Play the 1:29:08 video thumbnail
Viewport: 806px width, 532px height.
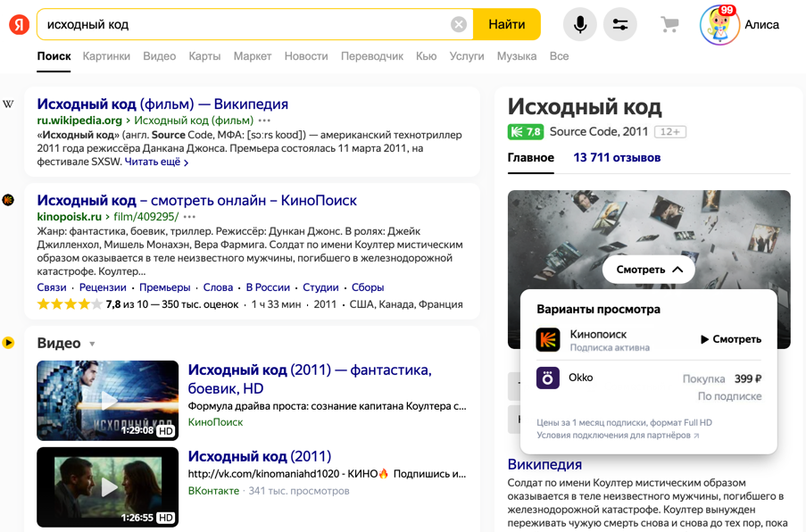coord(108,401)
